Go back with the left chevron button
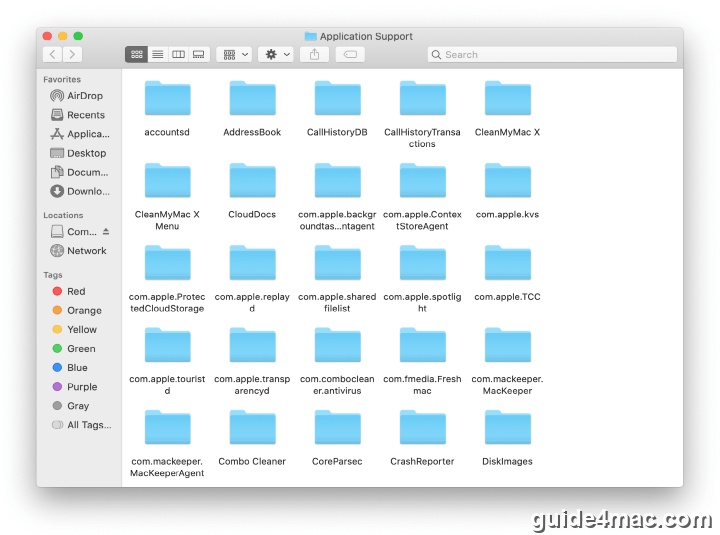The height and width of the screenshot is (535, 720). (53, 54)
